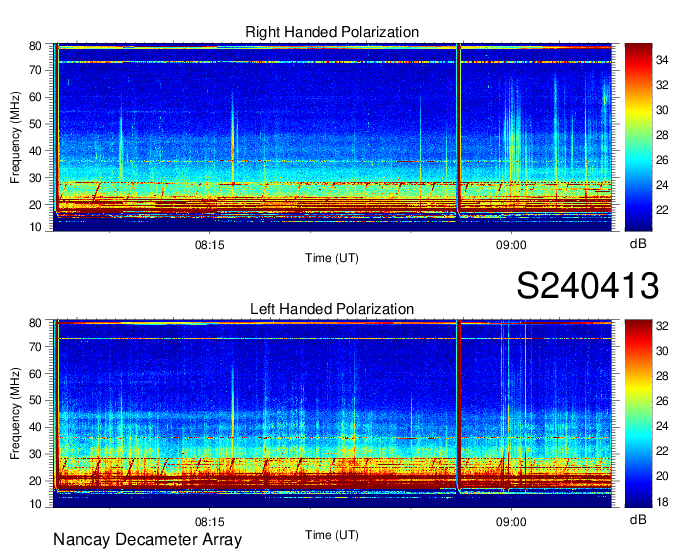The height and width of the screenshot is (552, 680).
Task: Click the lower colorbar's 32 dB tick label
Action: point(662,326)
